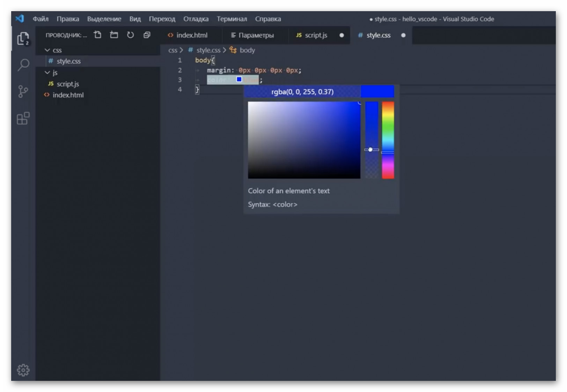
Task: Open index.html in the Explorer tree
Action: coord(97,95)
